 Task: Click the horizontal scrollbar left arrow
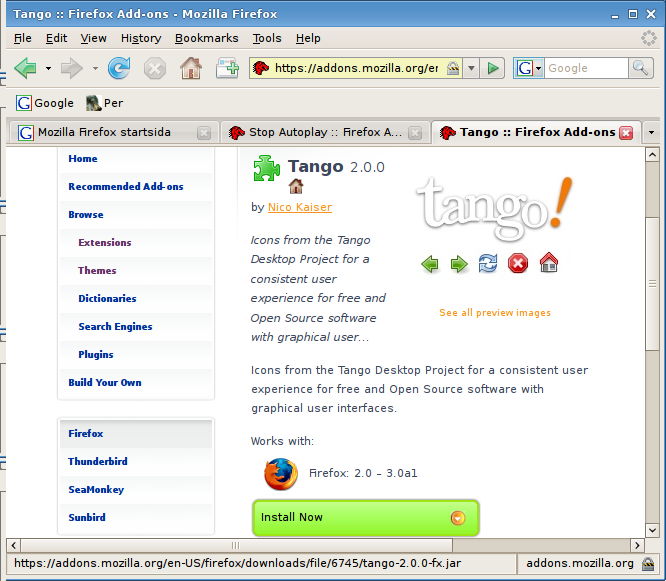(x=14, y=545)
